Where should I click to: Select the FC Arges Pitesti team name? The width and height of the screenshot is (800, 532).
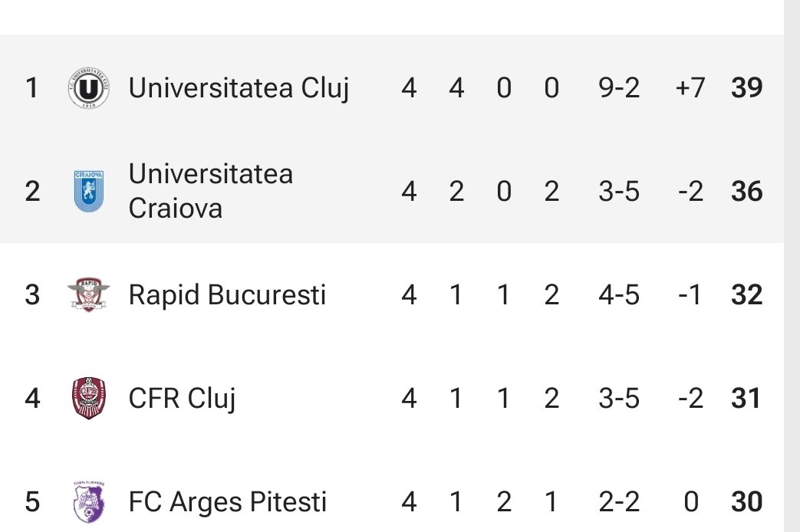pos(227,503)
